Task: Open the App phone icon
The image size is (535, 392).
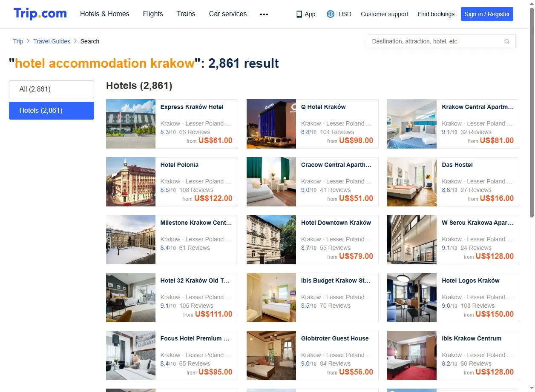Action: point(299,14)
